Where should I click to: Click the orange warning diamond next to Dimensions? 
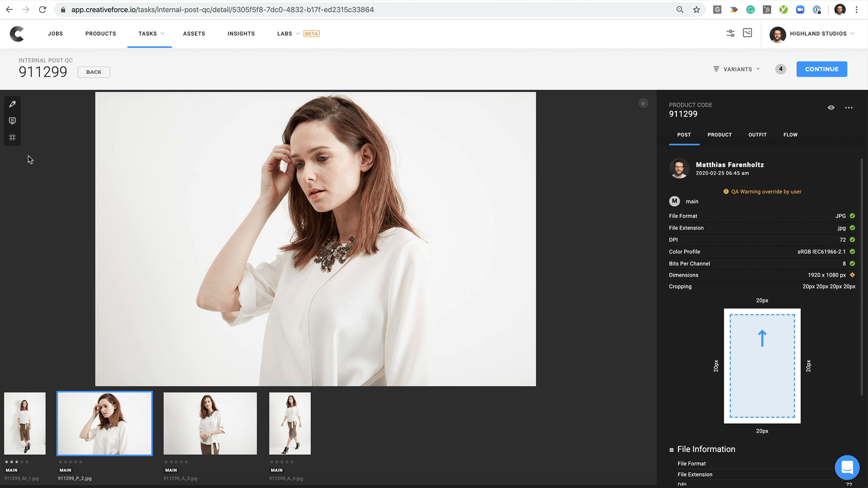coord(852,275)
